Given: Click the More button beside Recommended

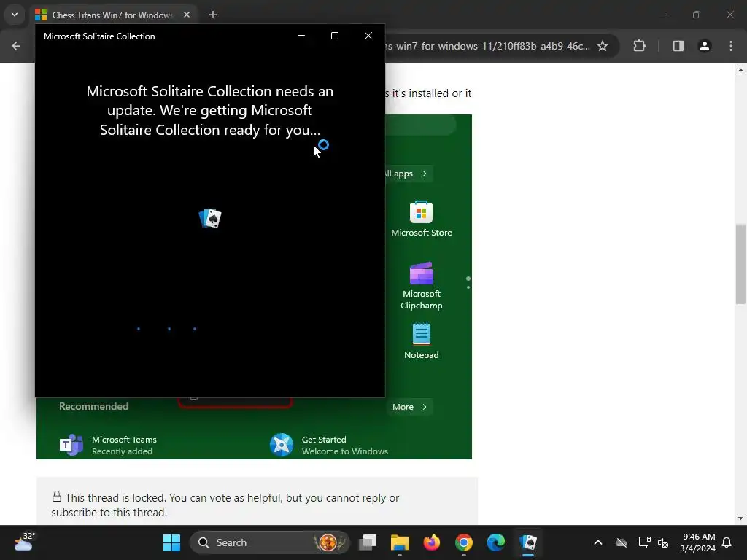Looking at the screenshot, I should tap(409, 407).
